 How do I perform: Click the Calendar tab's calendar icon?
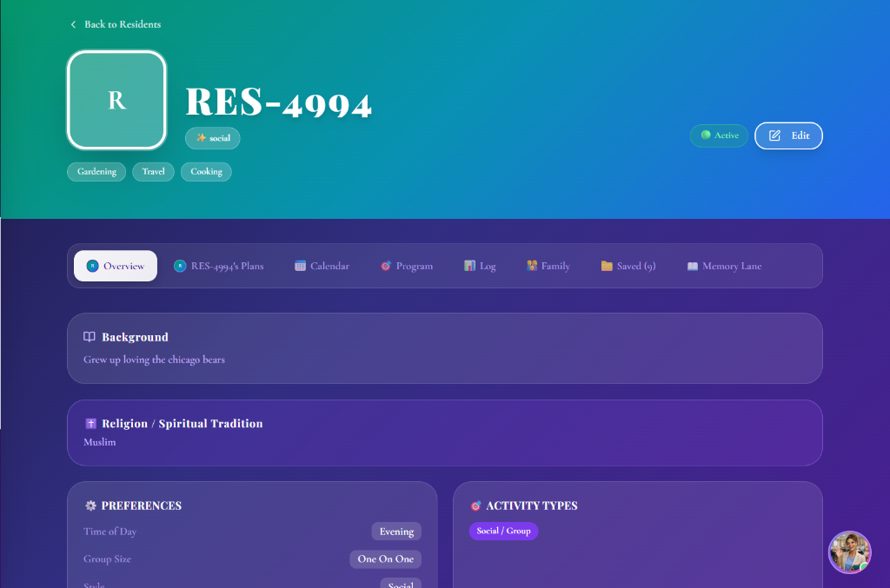point(300,266)
